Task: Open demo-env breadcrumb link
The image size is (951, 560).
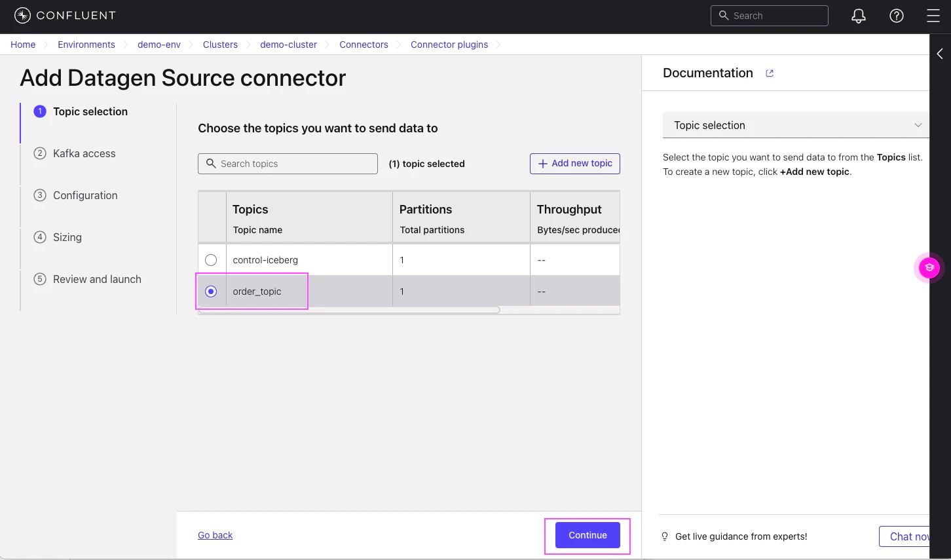Action: [x=159, y=45]
